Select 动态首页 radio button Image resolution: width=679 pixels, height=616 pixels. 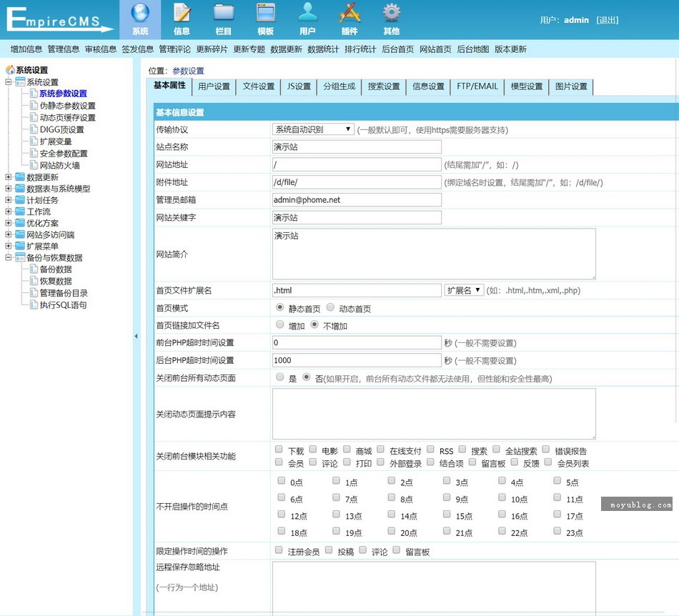coord(330,307)
